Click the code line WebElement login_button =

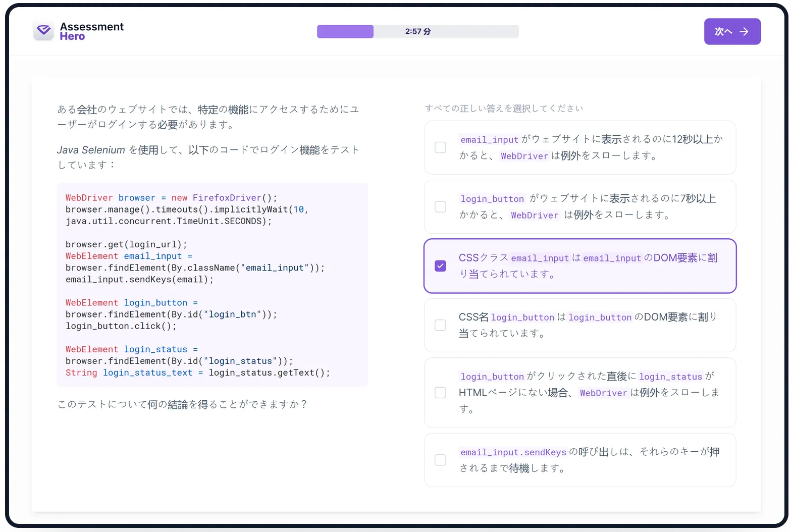[131, 303]
